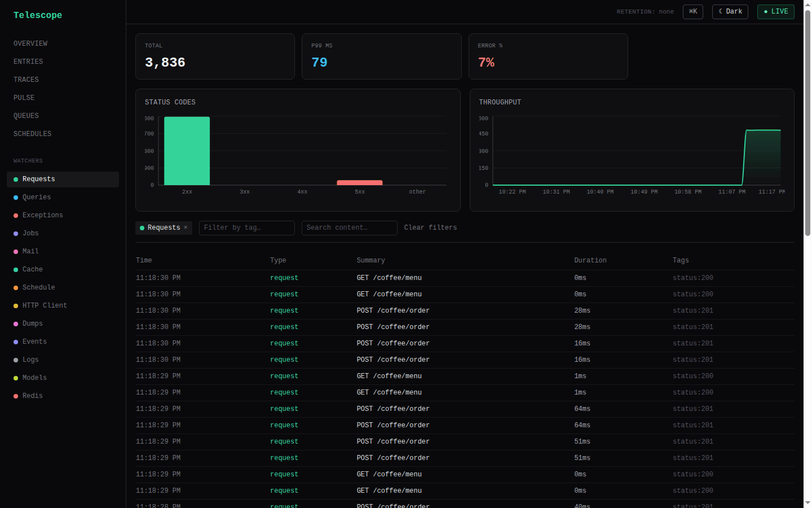Screen dimensions: 812x508
Task: Open the Schedule watcher
Action: 63,287
